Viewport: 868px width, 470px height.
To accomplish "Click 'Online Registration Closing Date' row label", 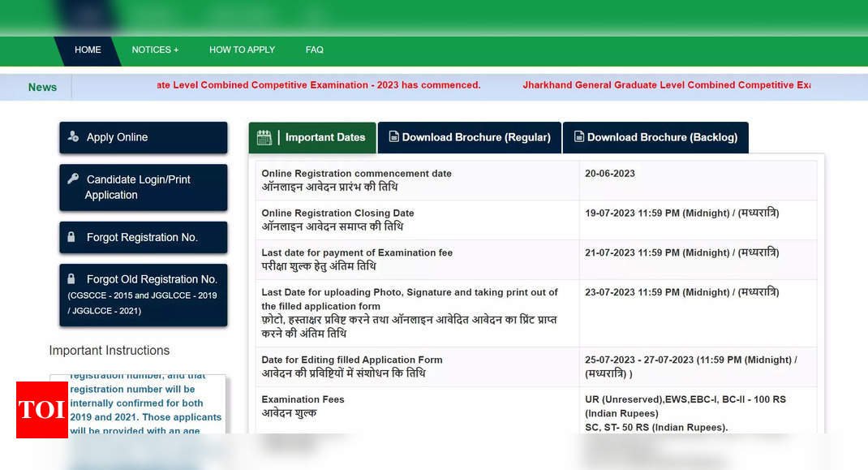I will (337, 213).
